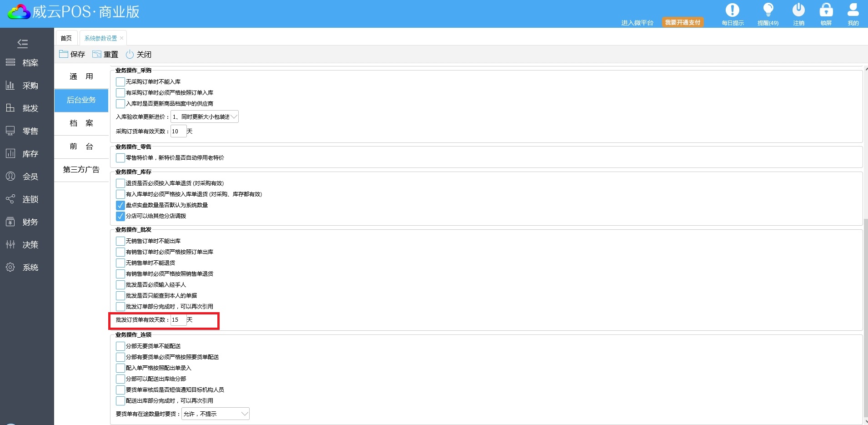Click 进入微平台 link

pyautogui.click(x=637, y=23)
